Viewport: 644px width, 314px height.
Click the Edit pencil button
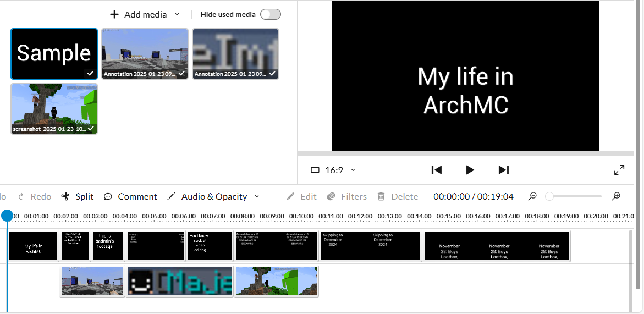tap(301, 197)
